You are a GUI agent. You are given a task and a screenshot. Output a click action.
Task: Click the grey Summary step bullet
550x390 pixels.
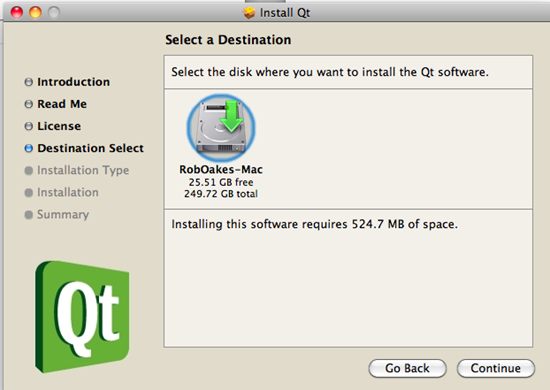[29, 215]
